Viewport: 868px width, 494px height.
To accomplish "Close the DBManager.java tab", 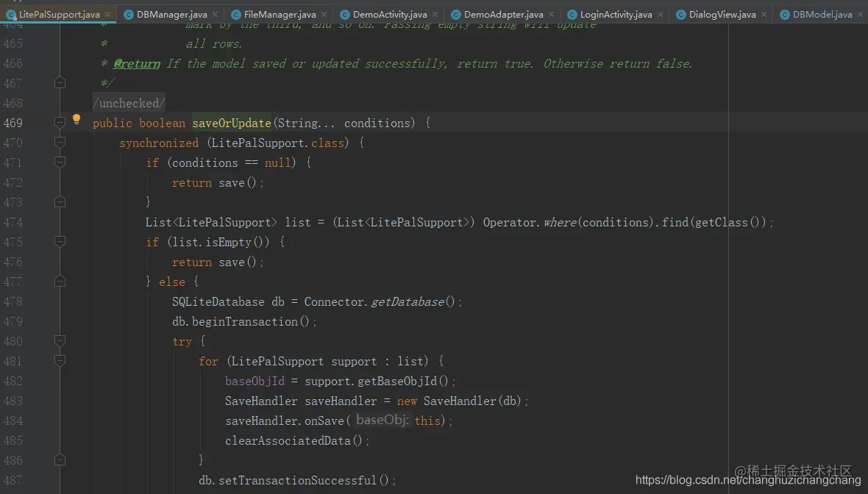I will [x=215, y=15].
